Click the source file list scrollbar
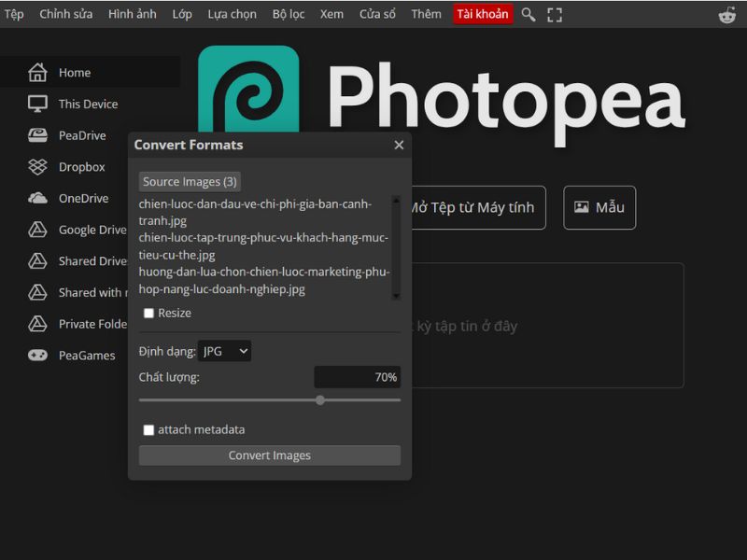The image size is (747, 560). (x=396, y=247)
